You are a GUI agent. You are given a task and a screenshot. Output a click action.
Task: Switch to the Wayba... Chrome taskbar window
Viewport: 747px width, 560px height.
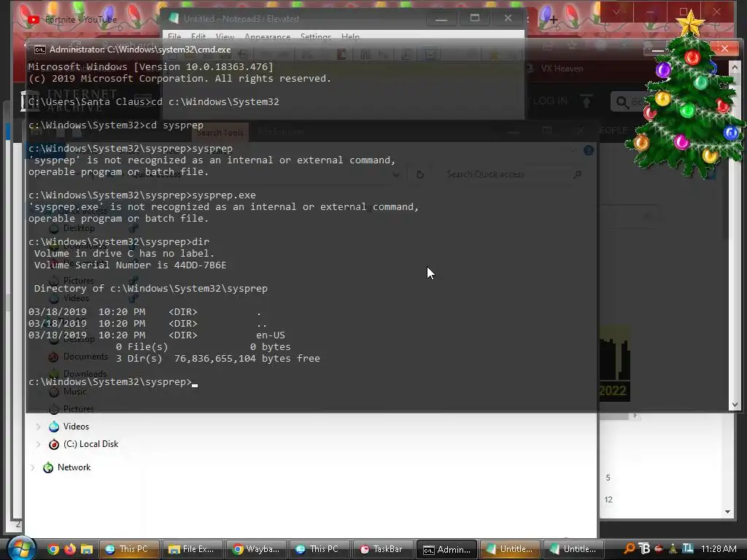[x=256, y=549]
